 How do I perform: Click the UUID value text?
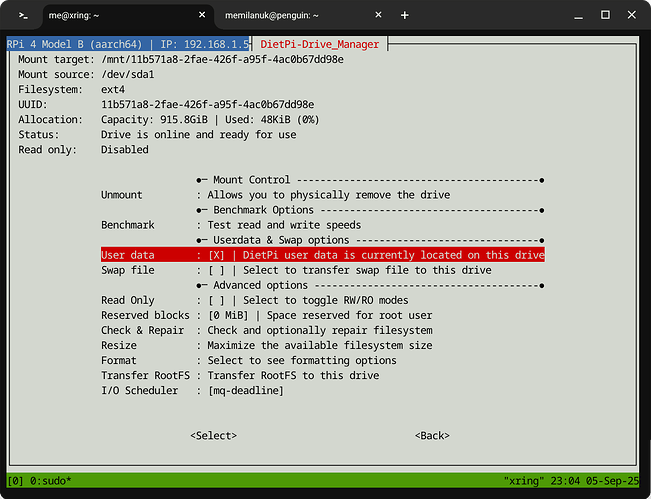[208, 105]
